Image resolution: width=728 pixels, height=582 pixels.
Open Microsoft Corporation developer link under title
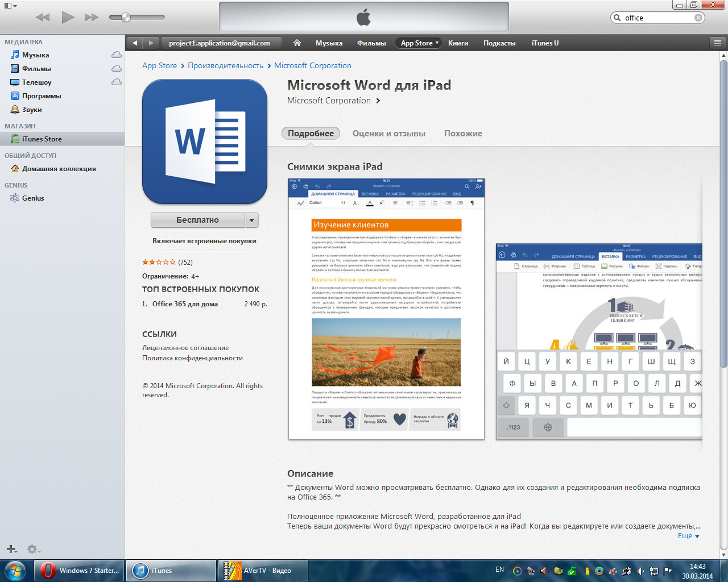click(334, 101)
